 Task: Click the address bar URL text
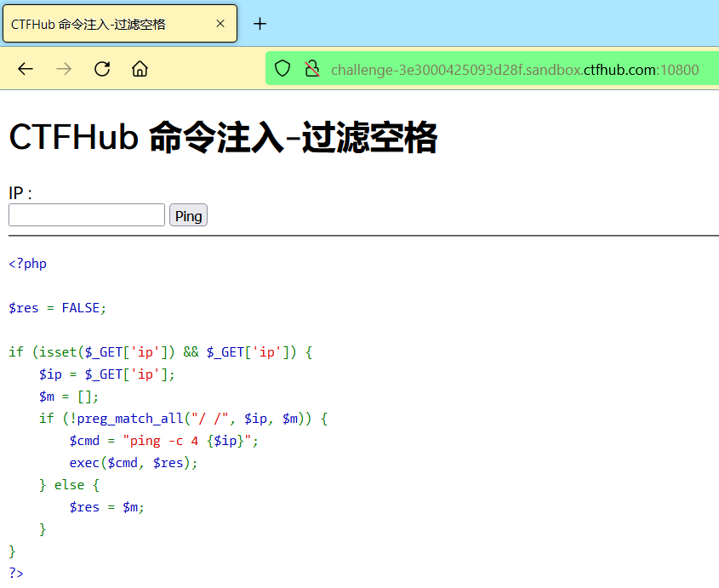515,70
